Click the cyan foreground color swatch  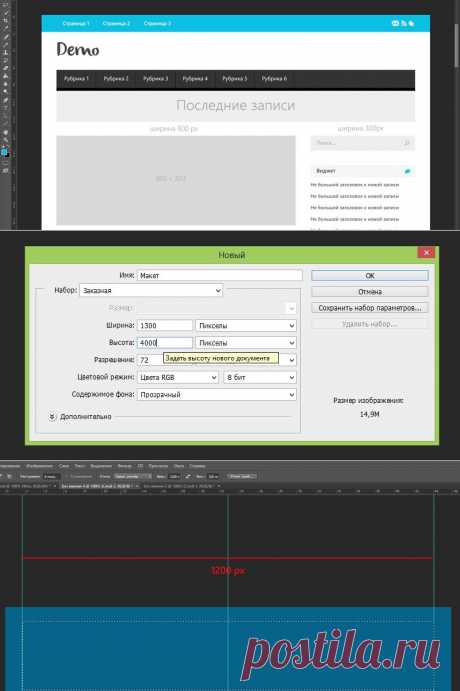click(x=4, y=152)
